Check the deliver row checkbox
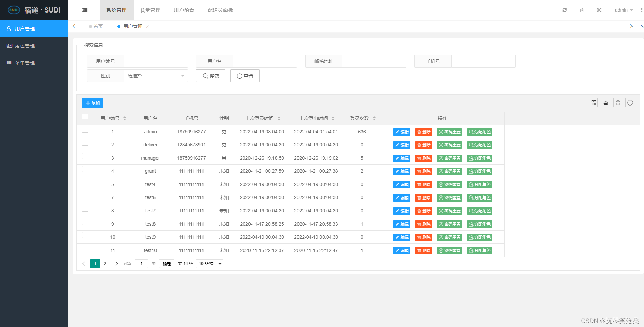The image size is (644, 327). pyautogui.click(x=85, y=143)
